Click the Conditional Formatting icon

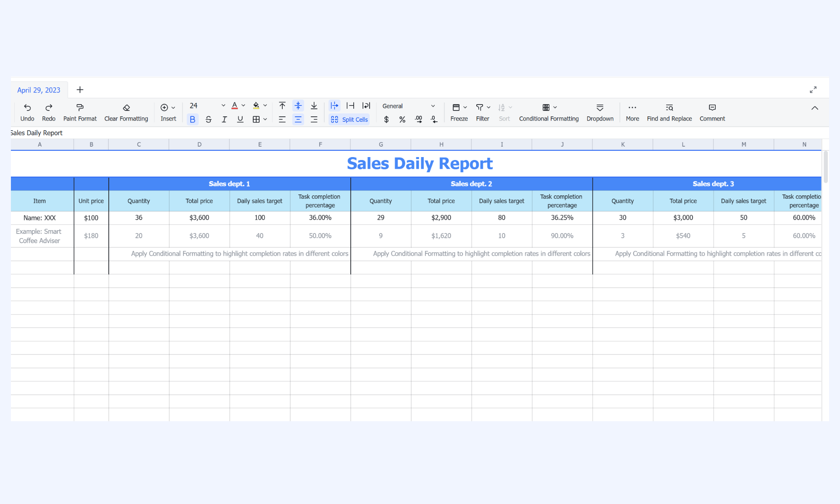(x=546, y=108)
